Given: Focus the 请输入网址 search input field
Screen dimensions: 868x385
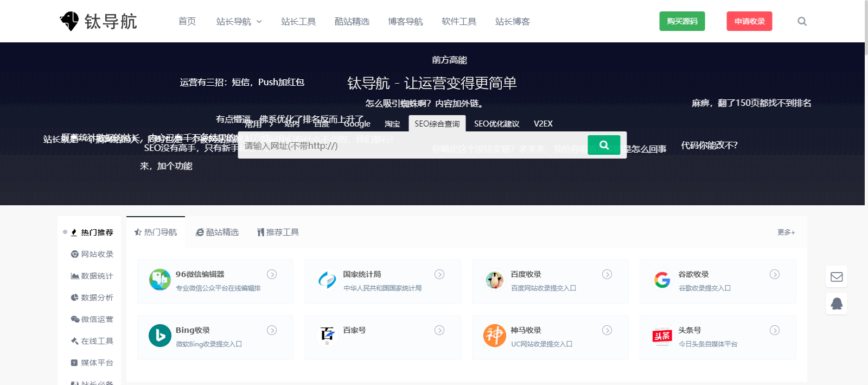Looking at the screenshot, I should coord(412,145).
